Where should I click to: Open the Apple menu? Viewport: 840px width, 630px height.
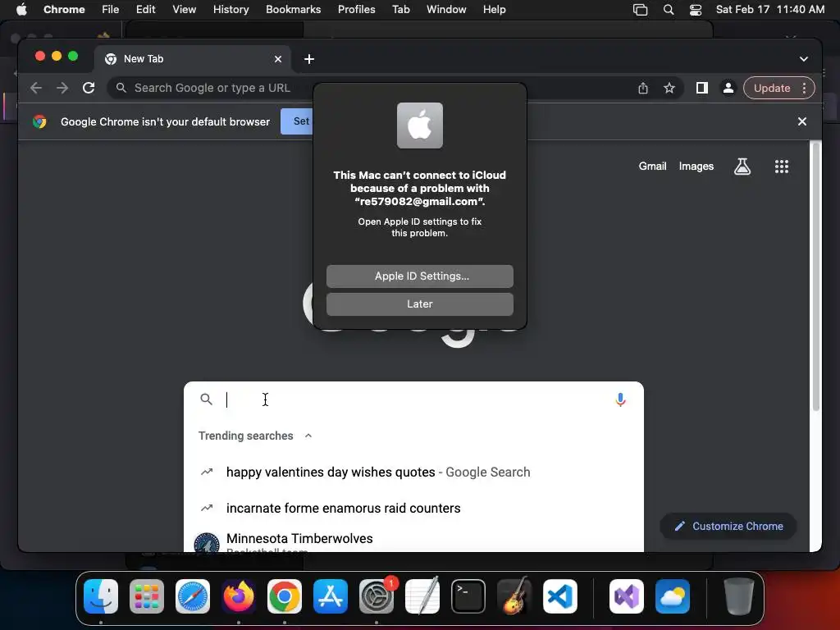tap(21, 9)
